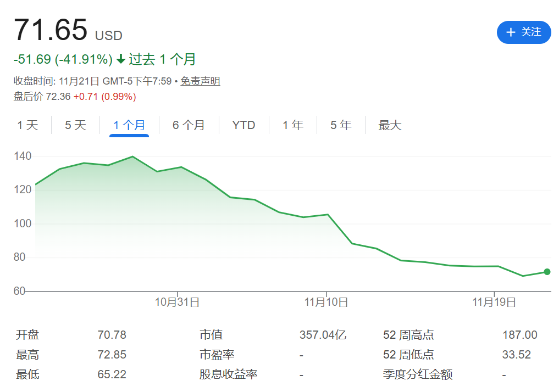The width and height of the screenshot is (559, 392).
Task: Switch chart to YTD range
Action: 243,125
